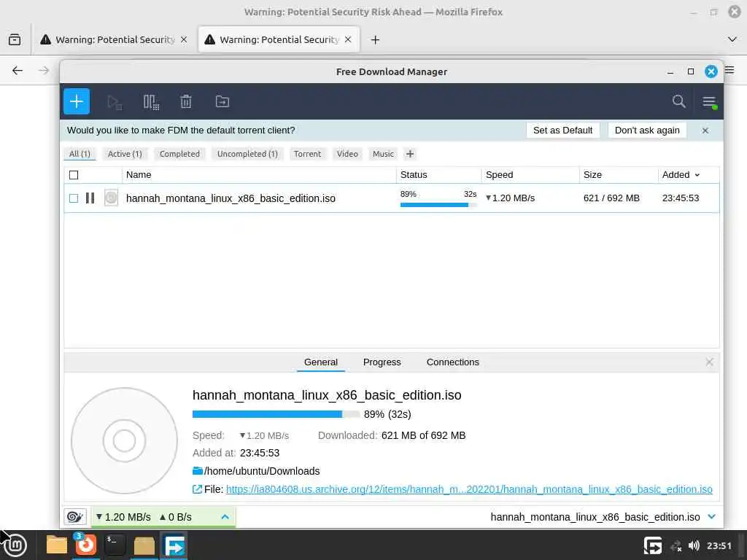
Task: Go back in Firefox
Action: point(18,71)
